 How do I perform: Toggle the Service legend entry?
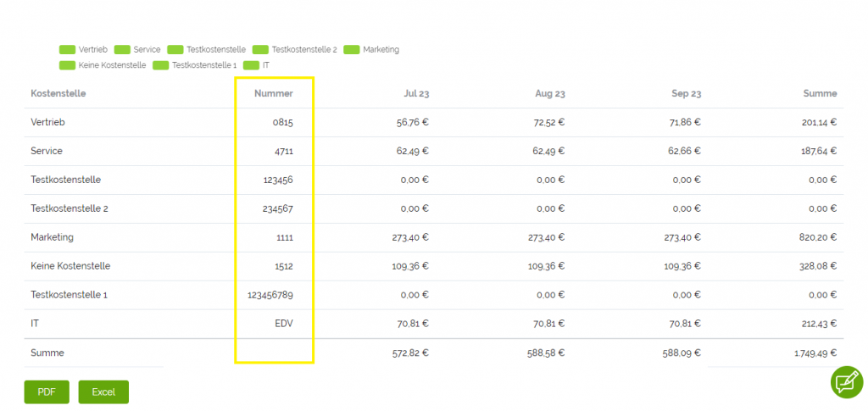coord(137,50)
